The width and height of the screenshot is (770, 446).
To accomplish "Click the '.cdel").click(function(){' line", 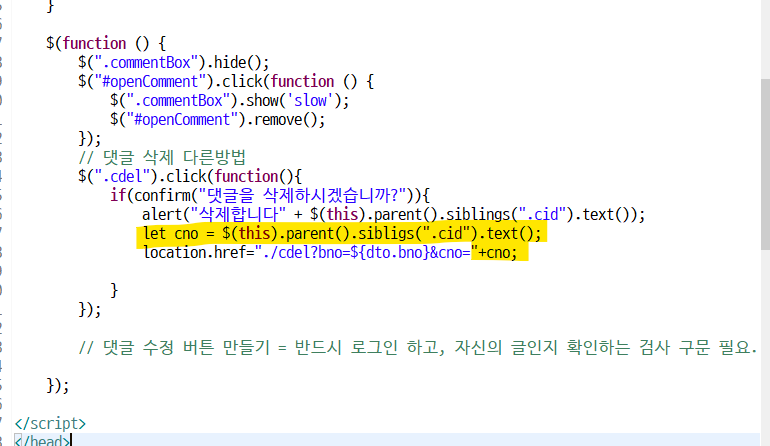I will click(x=190, y=176).
